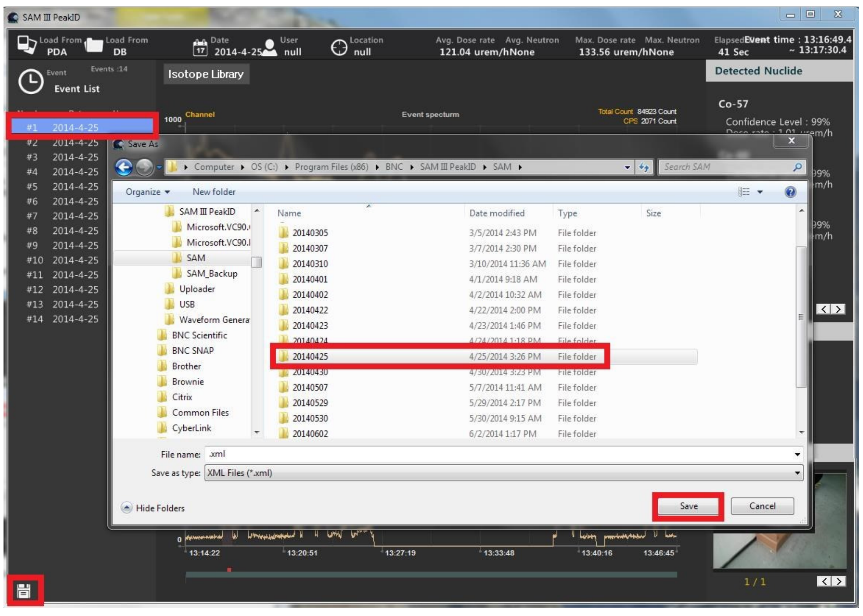Show previous detected nuclide page arrow

click(x=824, y=309)
